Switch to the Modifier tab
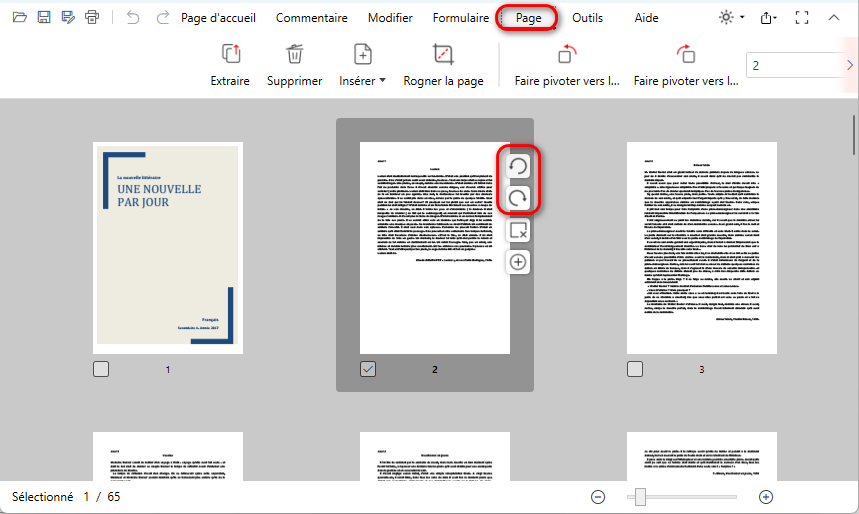The image size is (859, 514). tap(390, 18)
